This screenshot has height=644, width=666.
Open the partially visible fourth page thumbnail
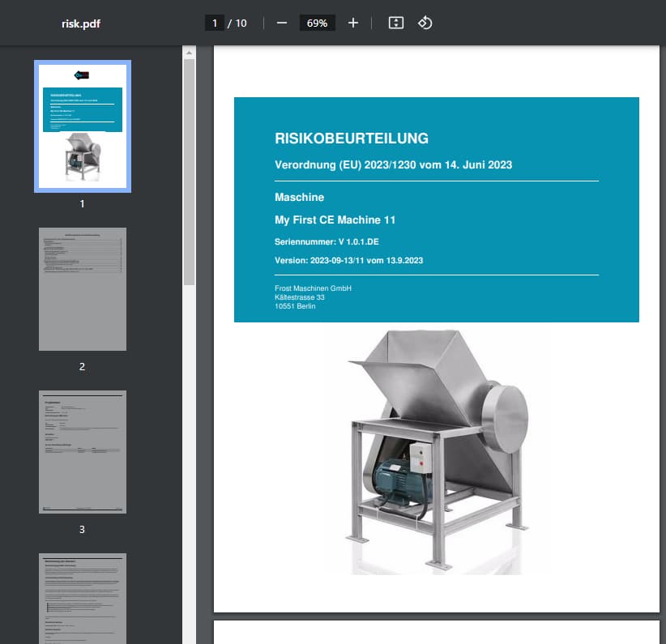83,598
